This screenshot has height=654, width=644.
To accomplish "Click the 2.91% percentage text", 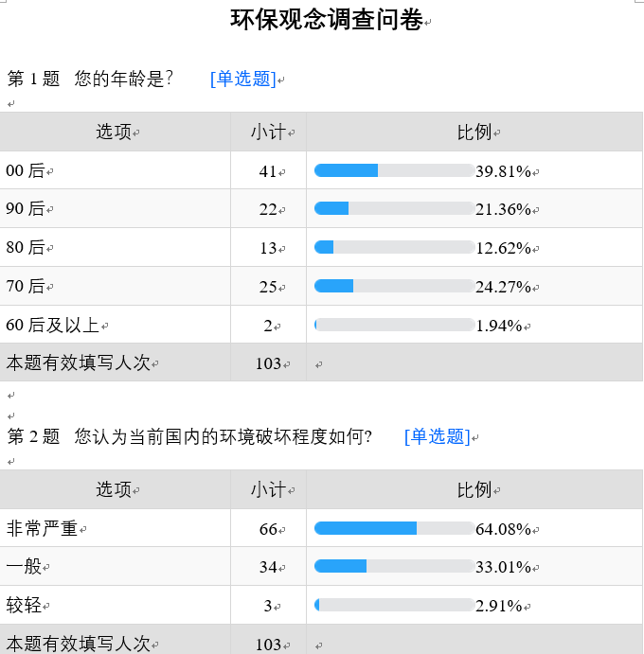I will (499, 606).
